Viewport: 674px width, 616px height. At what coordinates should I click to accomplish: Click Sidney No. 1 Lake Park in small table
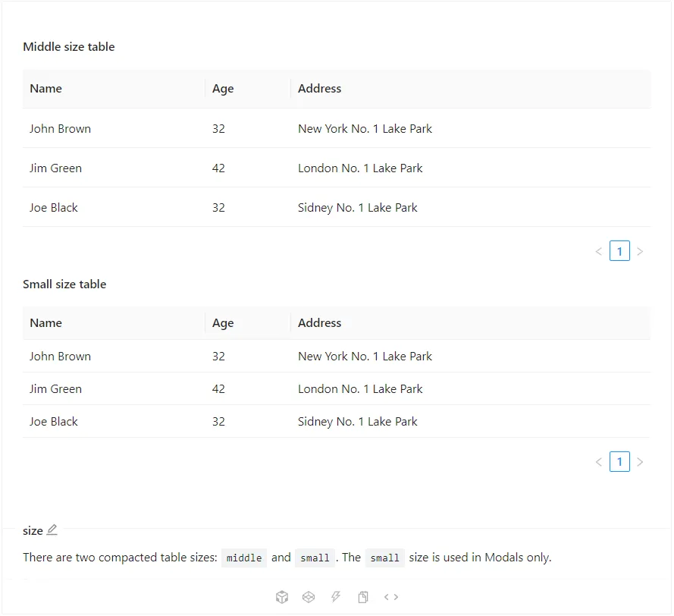[x=358, y=422]
